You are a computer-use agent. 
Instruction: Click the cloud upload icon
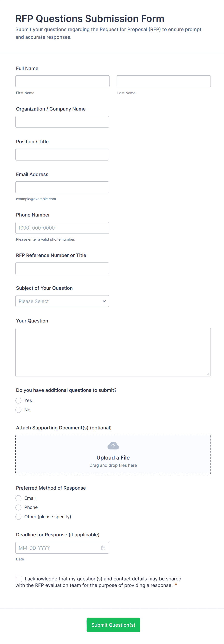pyautogui.click(x=113, y=446)
